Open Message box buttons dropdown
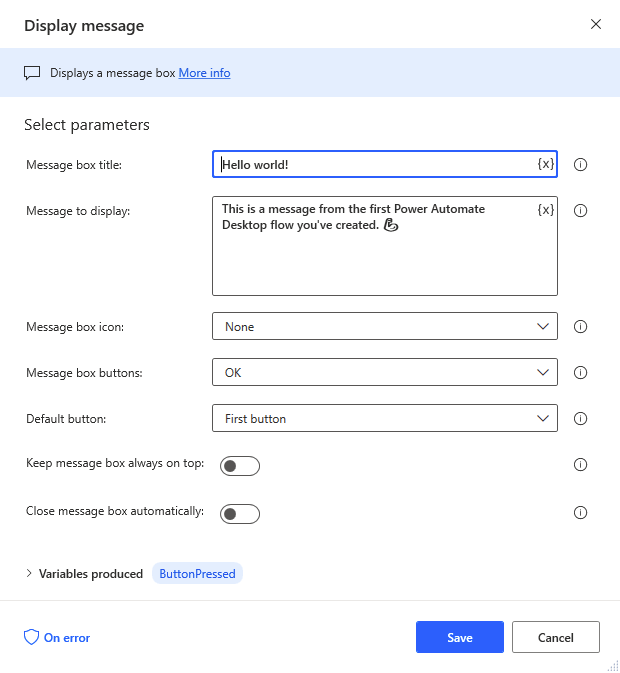The width and height of the screenshot is (620, 673). [385, 372]
